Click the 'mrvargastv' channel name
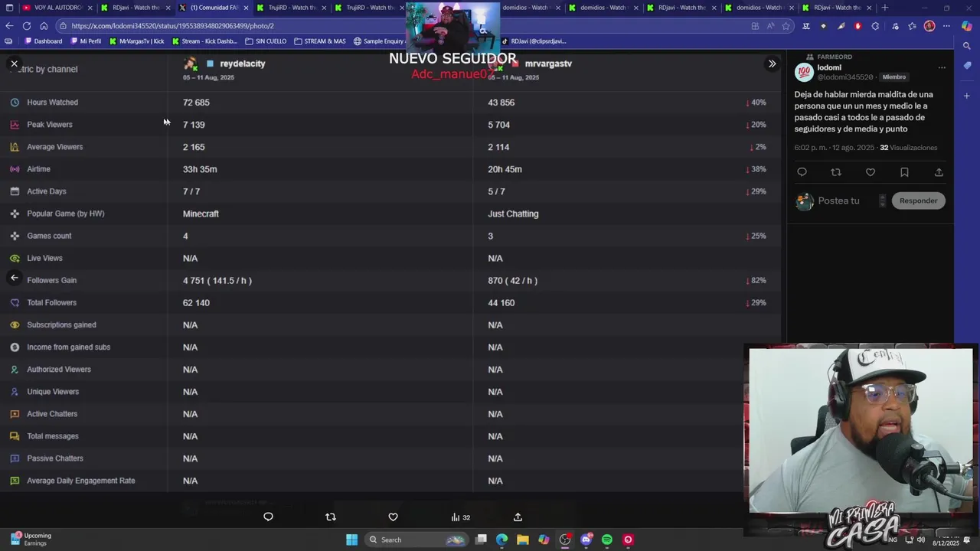 (548, 64)
